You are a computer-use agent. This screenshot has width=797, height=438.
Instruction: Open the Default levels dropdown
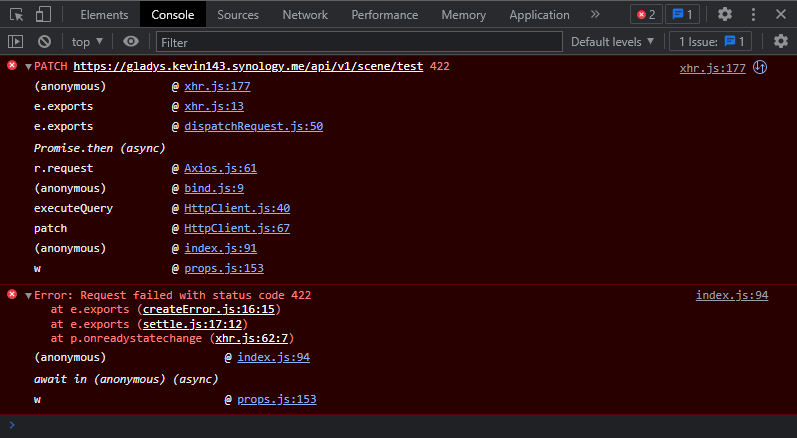tap(612, 41)
